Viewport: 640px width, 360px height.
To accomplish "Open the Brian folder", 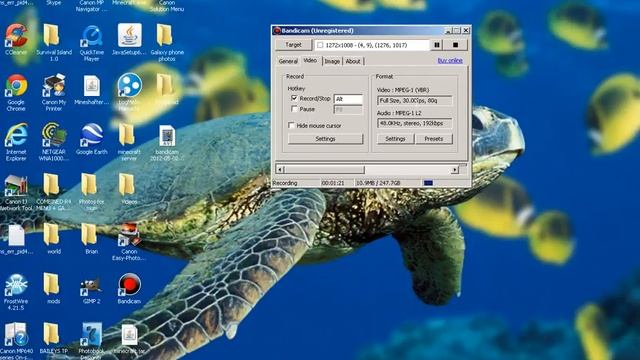I will pos(91,239).
